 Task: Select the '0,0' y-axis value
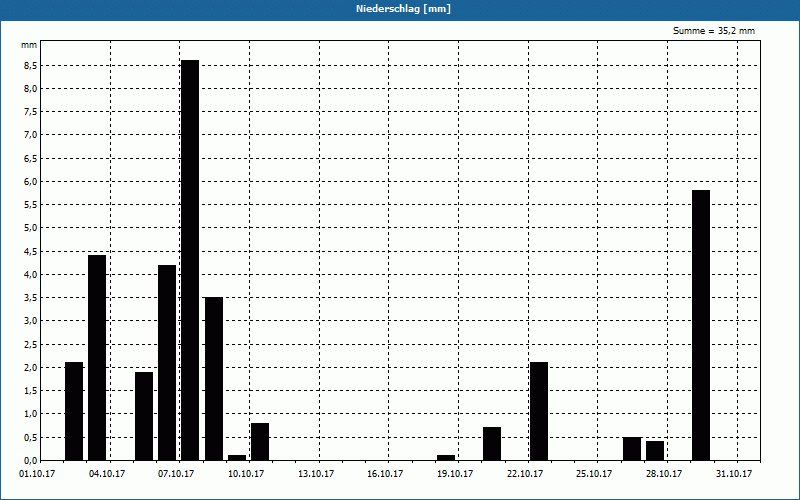pos(31,460)
